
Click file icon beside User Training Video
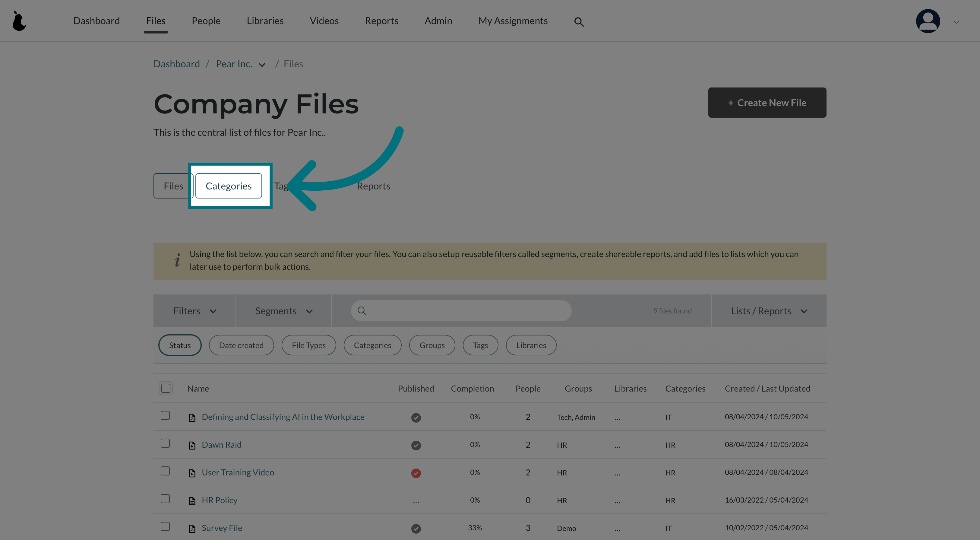click(x=192, y=473)
